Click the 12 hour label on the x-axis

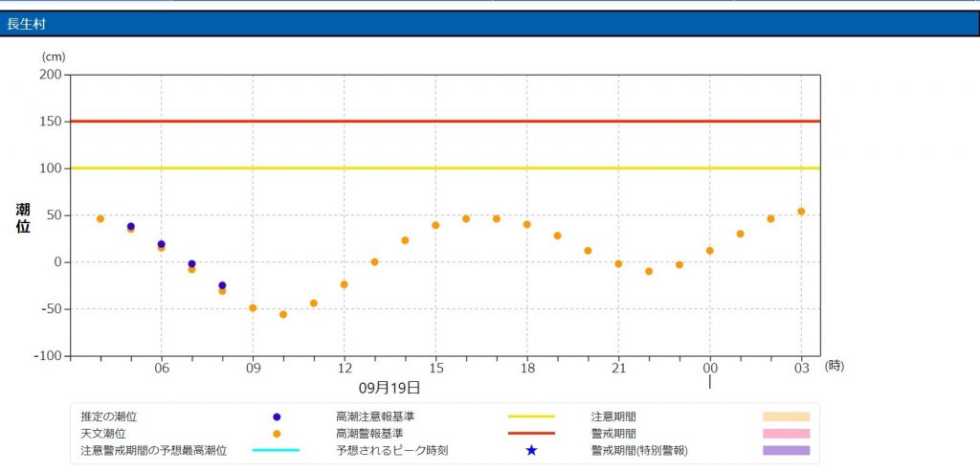click(x=345, y=369)
